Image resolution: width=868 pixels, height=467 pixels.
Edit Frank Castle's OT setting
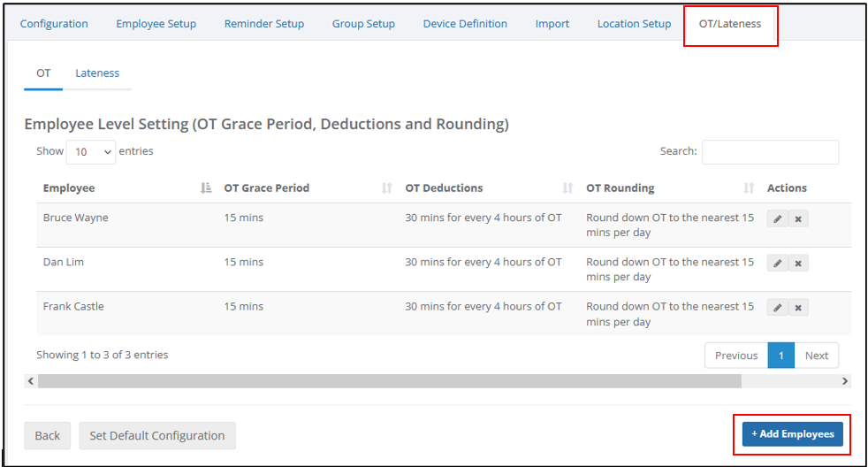coord(777,308)
